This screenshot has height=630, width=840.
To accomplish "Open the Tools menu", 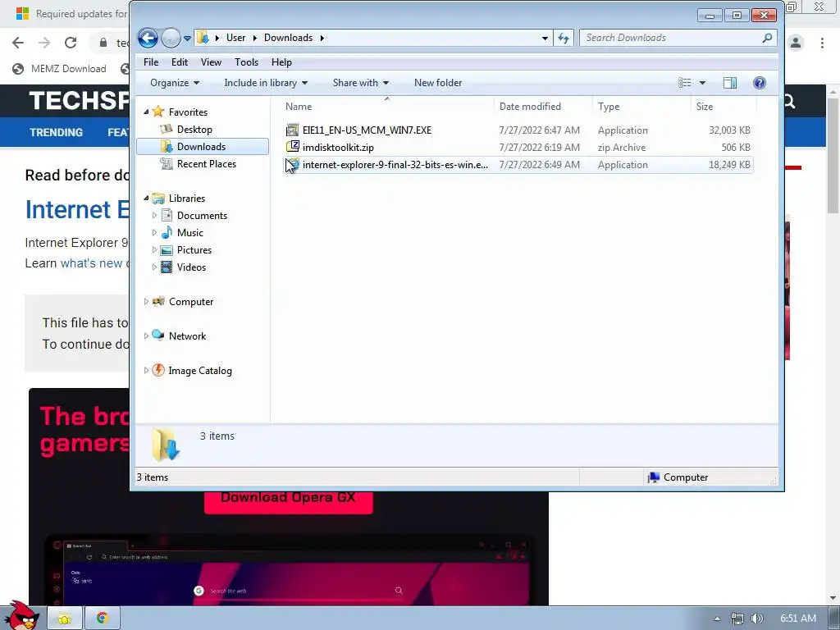I will coord(246,62).
